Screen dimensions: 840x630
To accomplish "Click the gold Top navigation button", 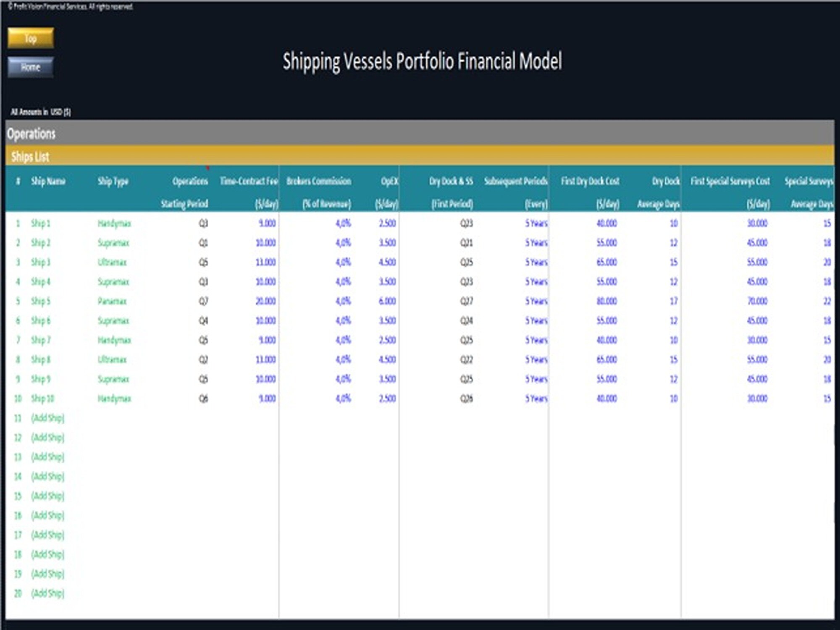I will [x=31, y=38].
